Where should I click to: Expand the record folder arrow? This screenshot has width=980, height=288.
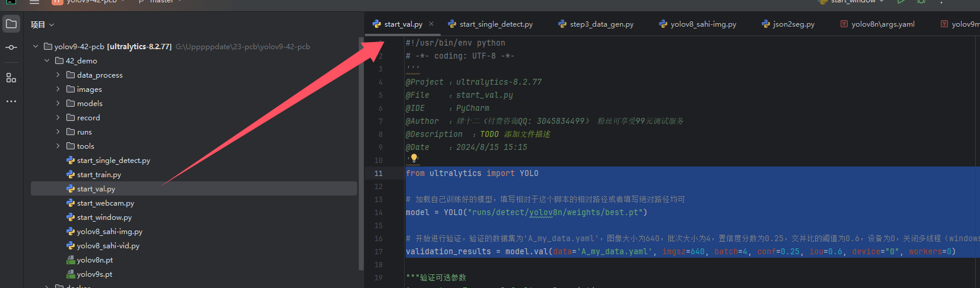click(58, 117)
